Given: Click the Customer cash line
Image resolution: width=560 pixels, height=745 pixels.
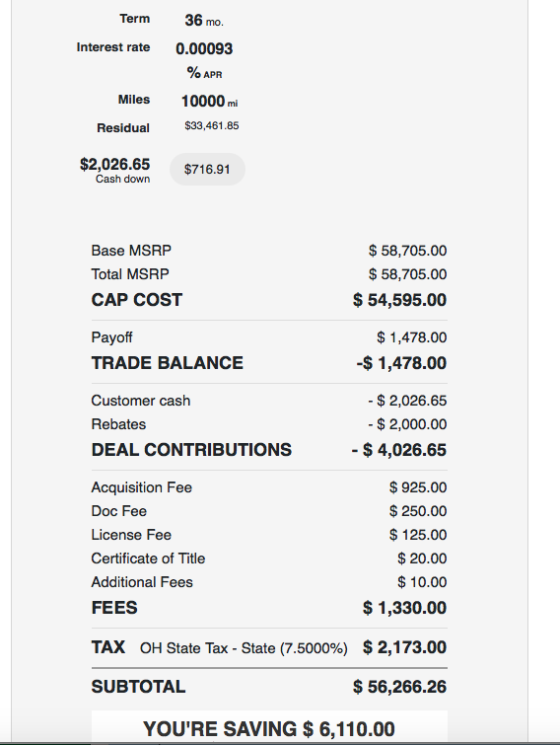Looking at the screenshot, I should (x=268, y=401).
